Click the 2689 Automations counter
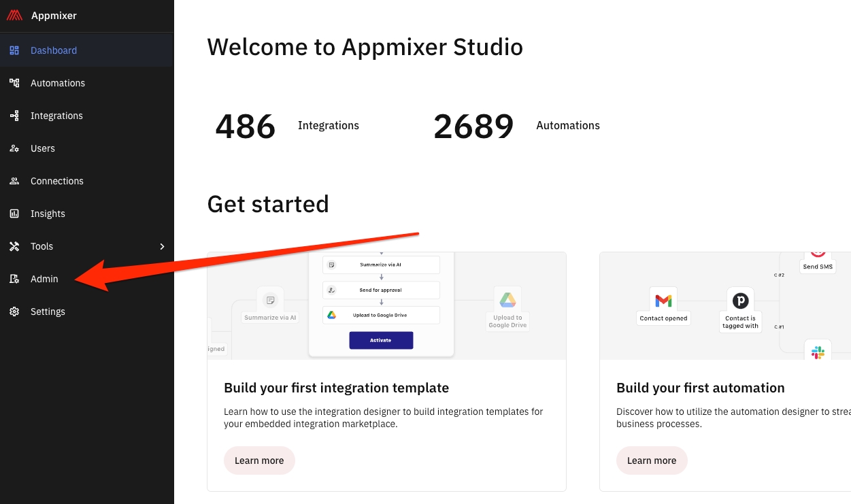 (473, 126)
